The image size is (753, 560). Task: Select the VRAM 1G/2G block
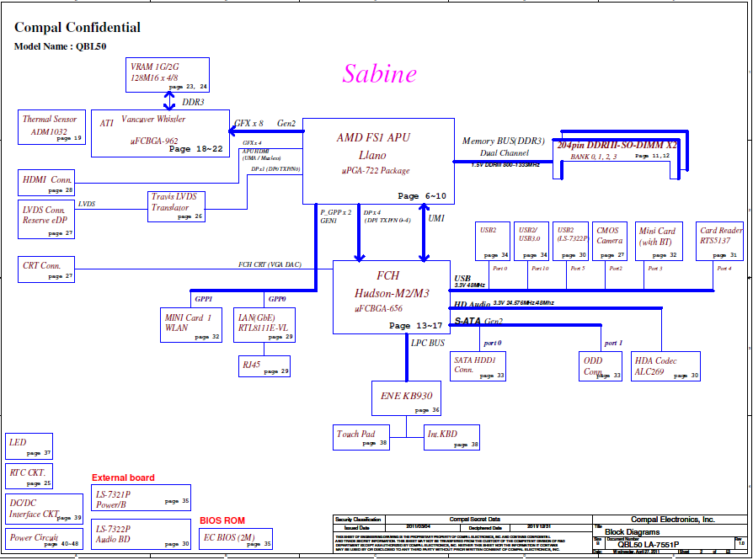168,75
